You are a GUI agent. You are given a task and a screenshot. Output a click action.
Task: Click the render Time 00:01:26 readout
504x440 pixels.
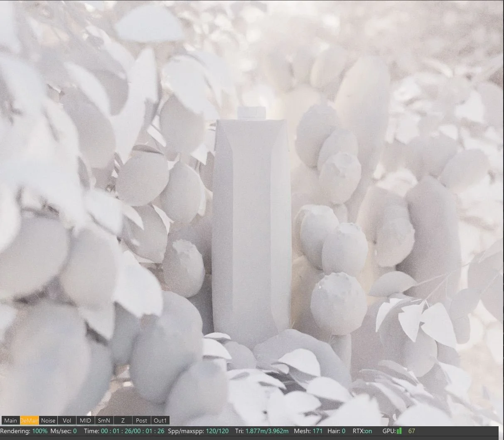(124, 431)
